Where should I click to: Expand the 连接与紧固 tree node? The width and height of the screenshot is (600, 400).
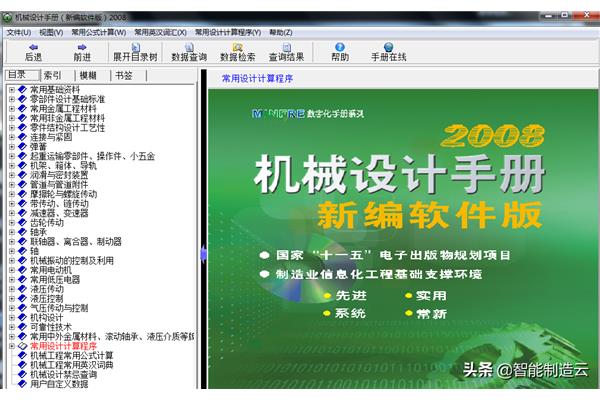[x=12, y=137]
